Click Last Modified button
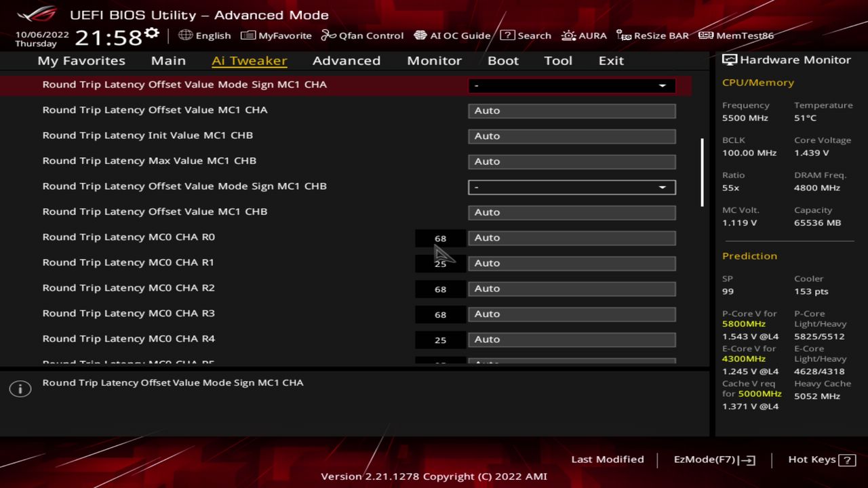 click(x=608, y=460)
